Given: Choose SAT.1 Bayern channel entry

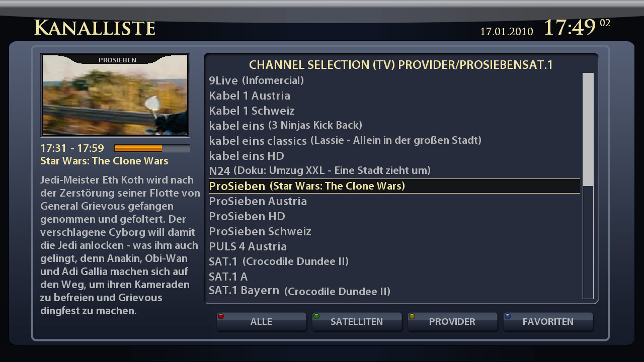Looking at the screenshot, I should pyautogui.click(x=394, y=291).
